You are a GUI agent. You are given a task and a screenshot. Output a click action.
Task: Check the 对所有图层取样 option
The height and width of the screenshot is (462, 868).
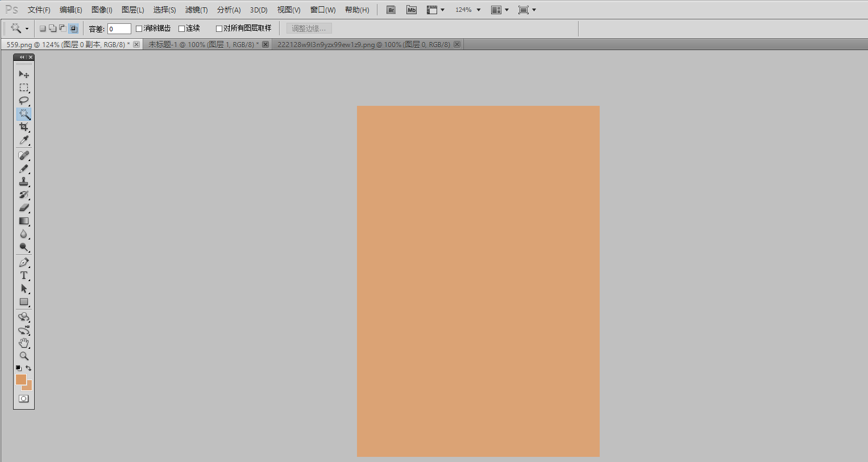[219, 28]
